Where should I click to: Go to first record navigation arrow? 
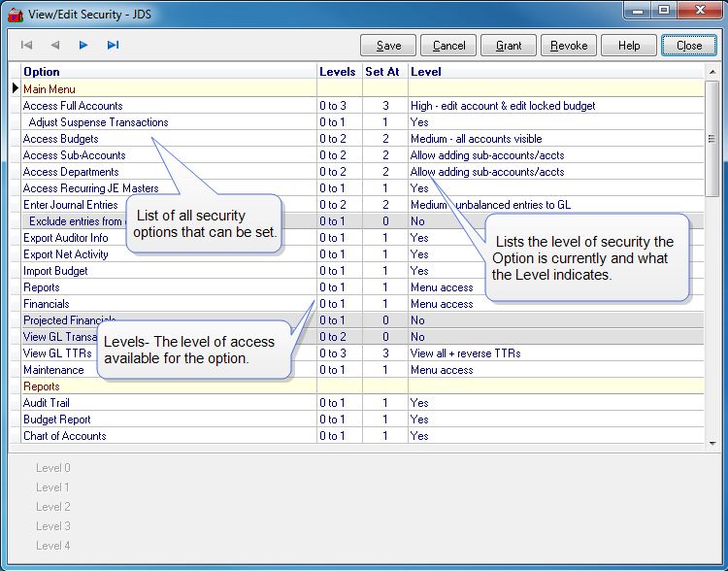[26, 45]
